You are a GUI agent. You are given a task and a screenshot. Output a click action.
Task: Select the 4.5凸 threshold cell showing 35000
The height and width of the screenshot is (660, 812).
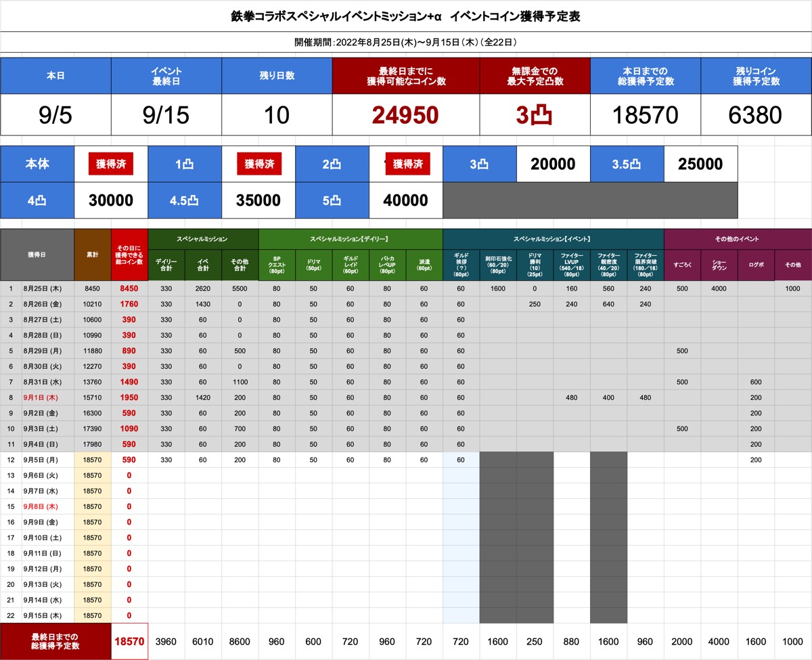(258, 200)
